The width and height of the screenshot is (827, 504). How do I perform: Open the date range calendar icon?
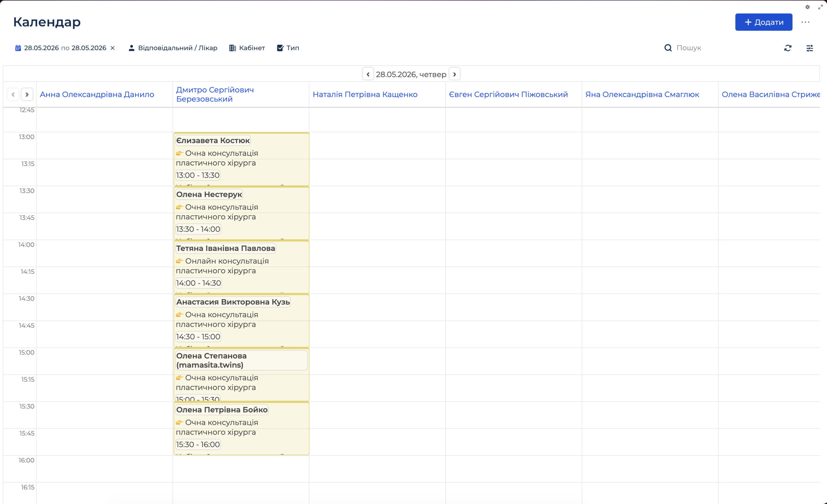point(18,48)
